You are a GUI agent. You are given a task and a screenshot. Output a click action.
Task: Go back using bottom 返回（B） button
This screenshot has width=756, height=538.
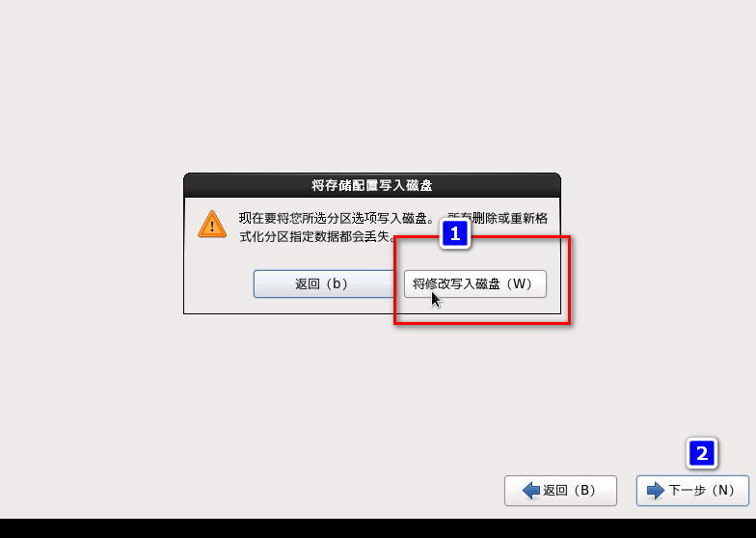click(x=560, y=490)
